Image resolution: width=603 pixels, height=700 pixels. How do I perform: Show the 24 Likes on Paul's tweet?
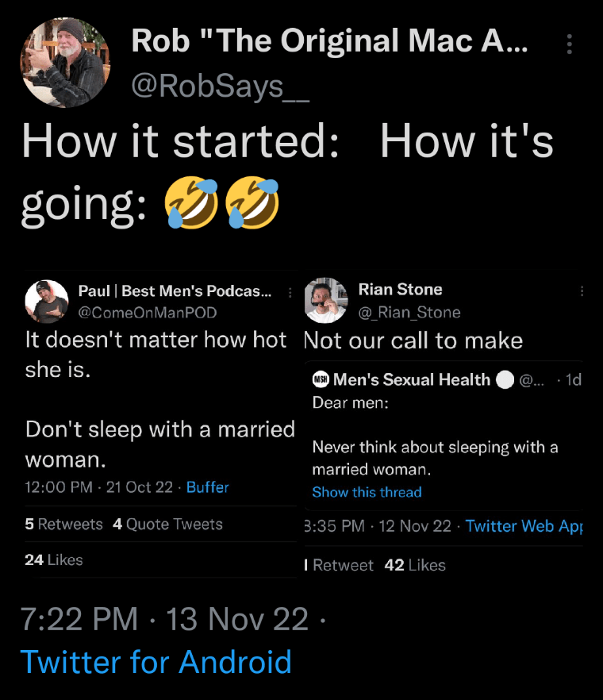pos(54,560)
